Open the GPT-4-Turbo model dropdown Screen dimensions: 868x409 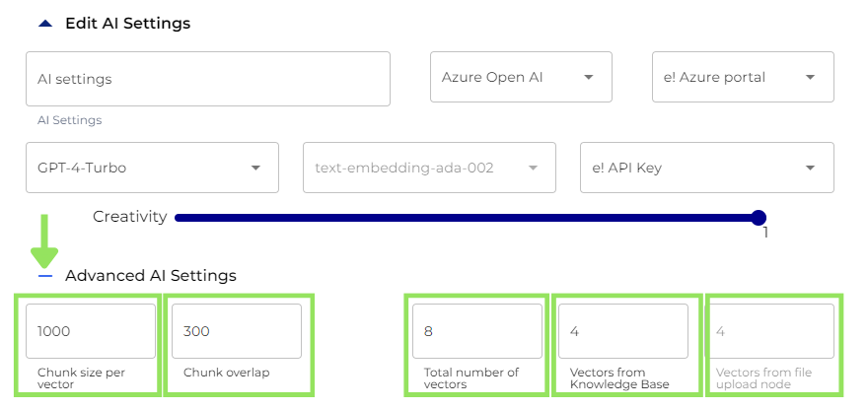[x=138, y=168]
